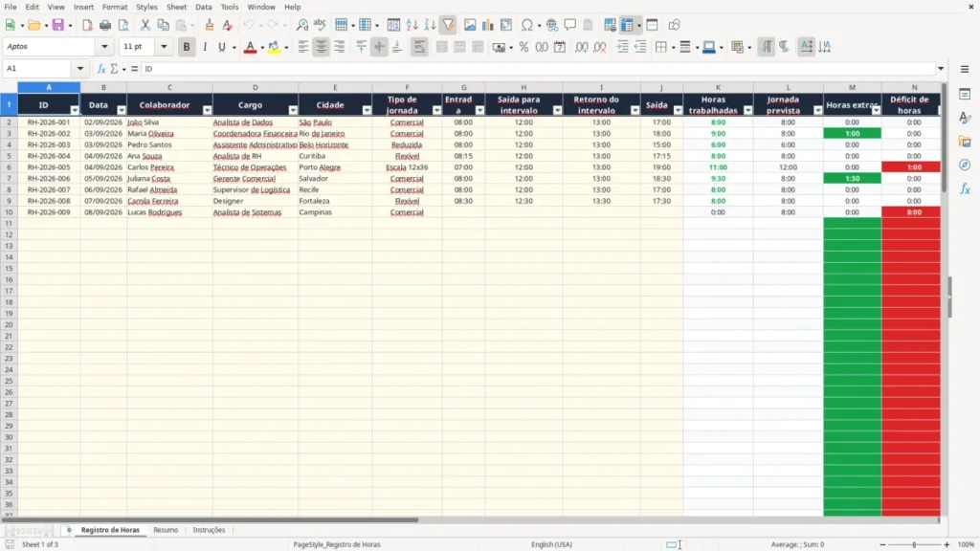Select row 6 header
Screen dimensions: 980x551
9,167
